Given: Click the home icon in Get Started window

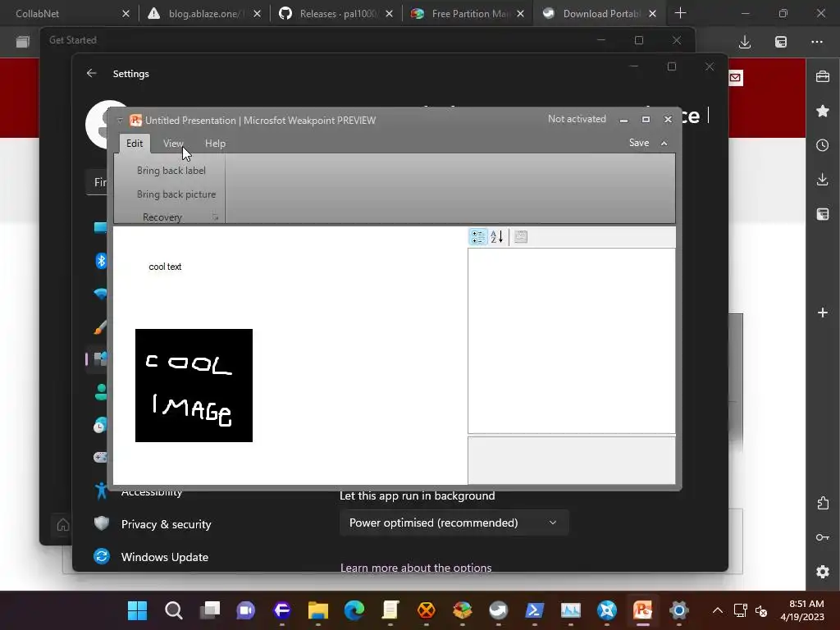Looking at the screenshot, I should click(62, 524).
